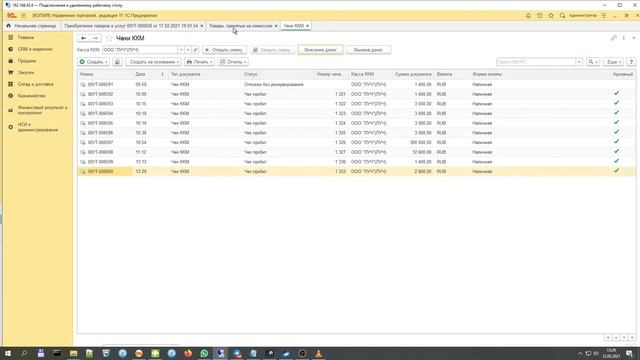Screen dimensions: 640x360
Task: Expand the Касса ККМ combo box arrow
Action: point(181,50)
